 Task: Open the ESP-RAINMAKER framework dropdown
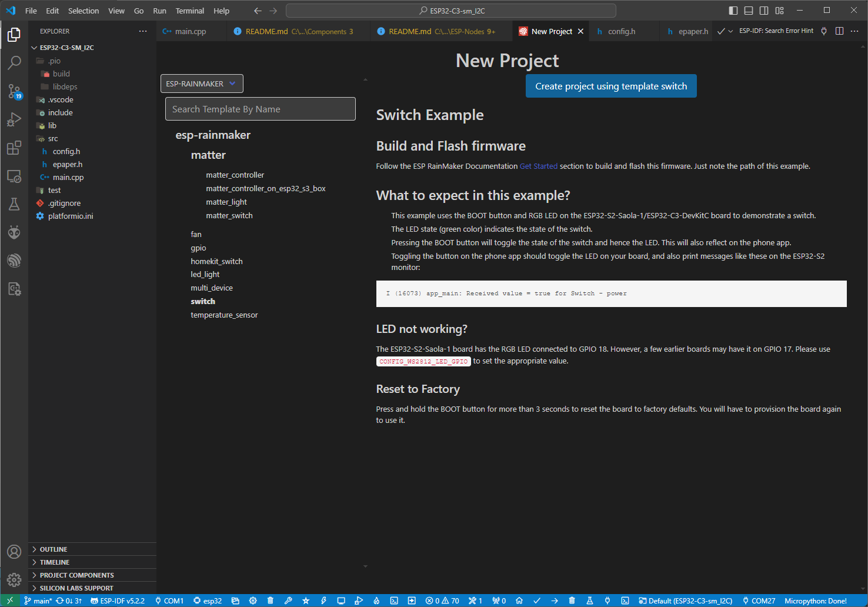tap(202, 84)
